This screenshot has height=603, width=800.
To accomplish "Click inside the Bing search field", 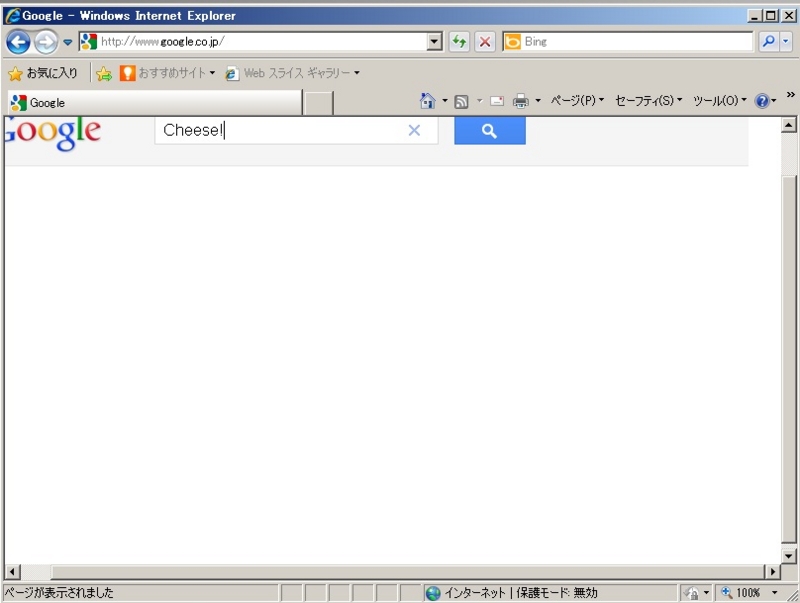I will tap(630, 41).
